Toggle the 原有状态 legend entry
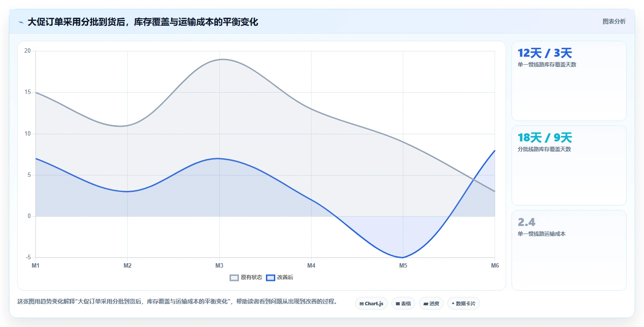The image size is (644, 327). tap(246, 278)
